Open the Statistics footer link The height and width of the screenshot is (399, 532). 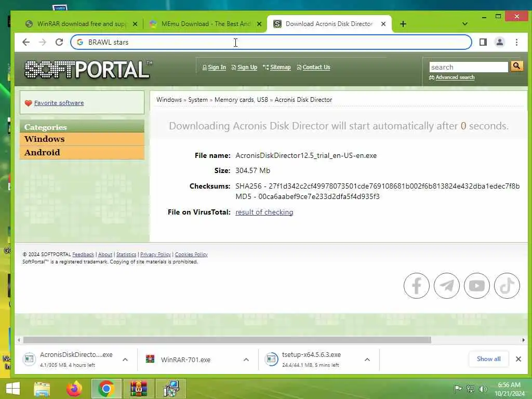(x=126, y=255)
